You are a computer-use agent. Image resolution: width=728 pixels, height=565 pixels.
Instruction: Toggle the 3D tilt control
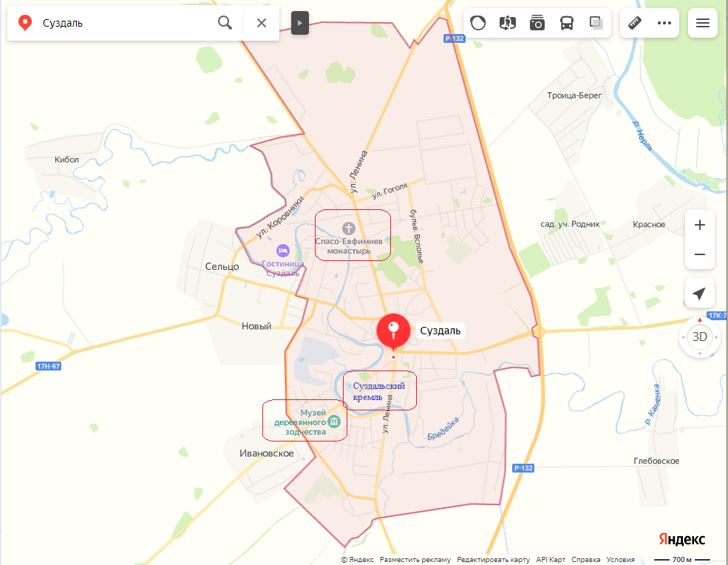[x=700, y=337]
